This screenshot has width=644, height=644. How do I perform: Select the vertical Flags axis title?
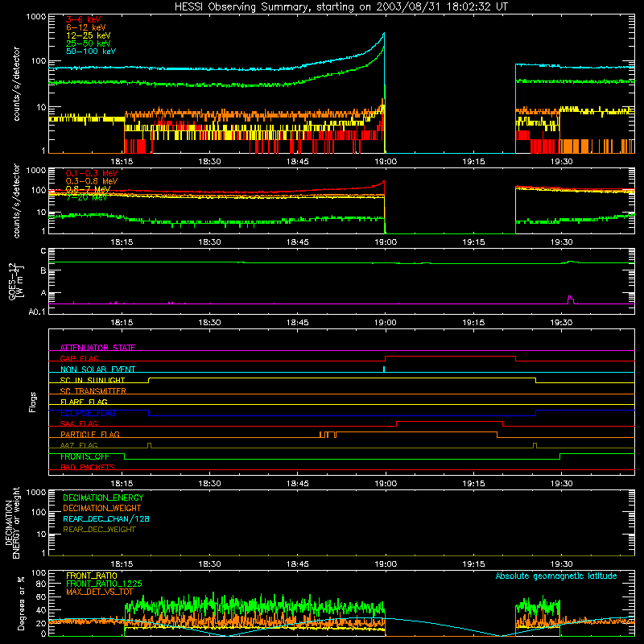coord(33,402)
